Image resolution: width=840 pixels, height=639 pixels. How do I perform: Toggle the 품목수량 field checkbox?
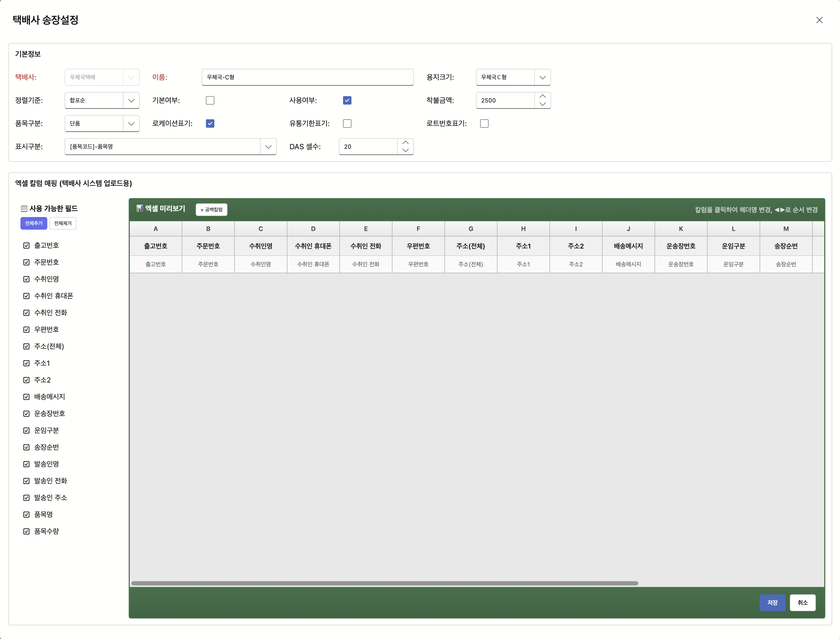[x=26, y=531]
